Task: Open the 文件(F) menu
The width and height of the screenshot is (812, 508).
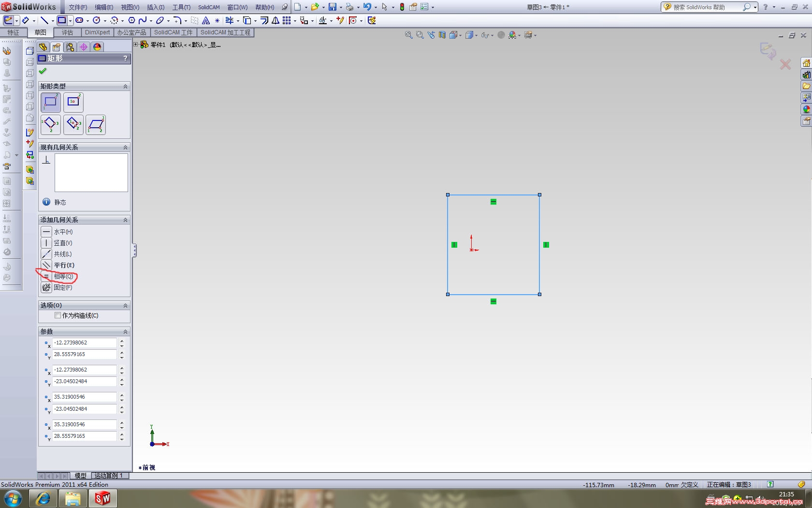Action: click(x=78, y=7)
